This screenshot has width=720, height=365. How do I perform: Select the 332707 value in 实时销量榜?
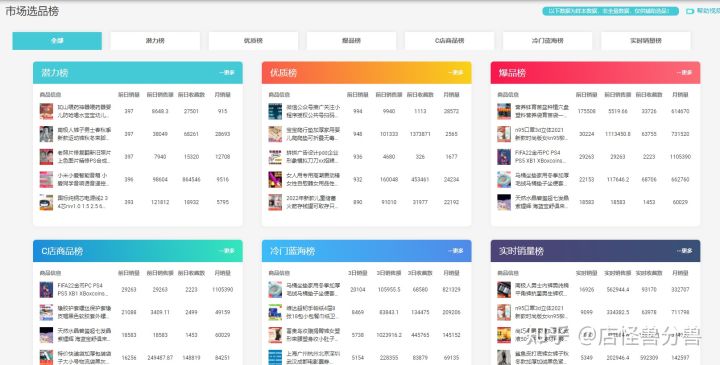click(680, 290)
